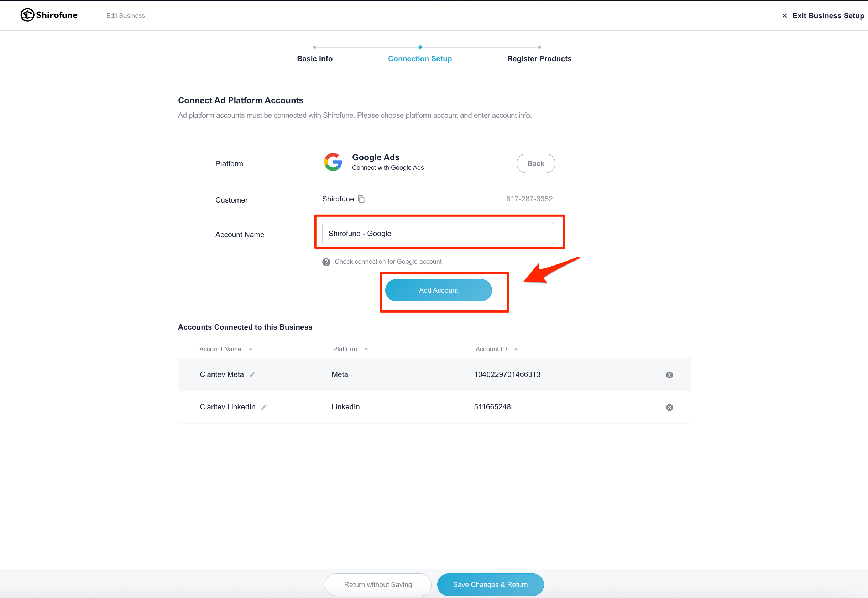Go to the Basic Info step
Viewport: 868px width, 598px height.
point(314,58)
